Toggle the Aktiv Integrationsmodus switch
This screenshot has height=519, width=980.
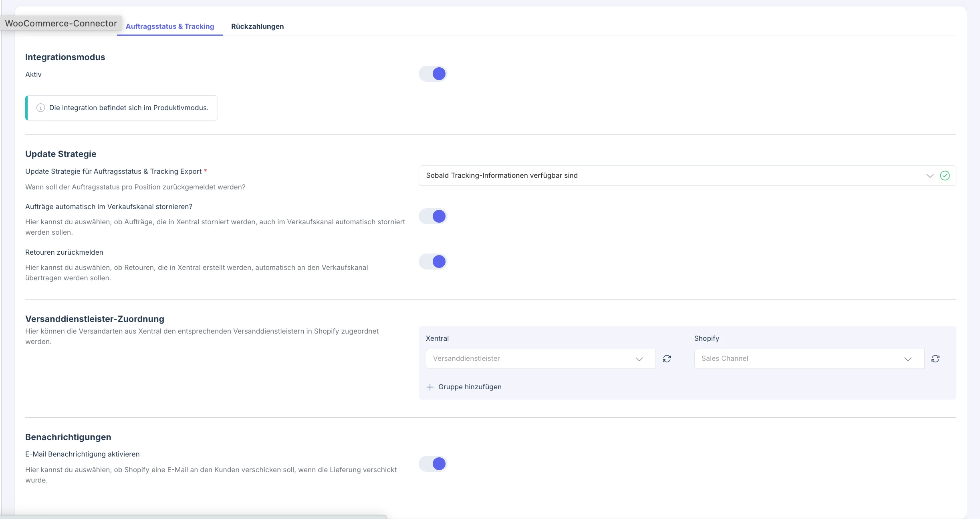click(433, 74)
